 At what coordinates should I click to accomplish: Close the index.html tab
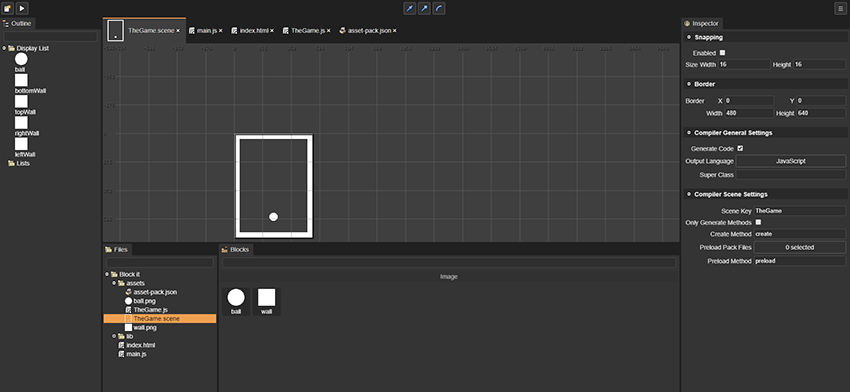click(x=272, y=31)
